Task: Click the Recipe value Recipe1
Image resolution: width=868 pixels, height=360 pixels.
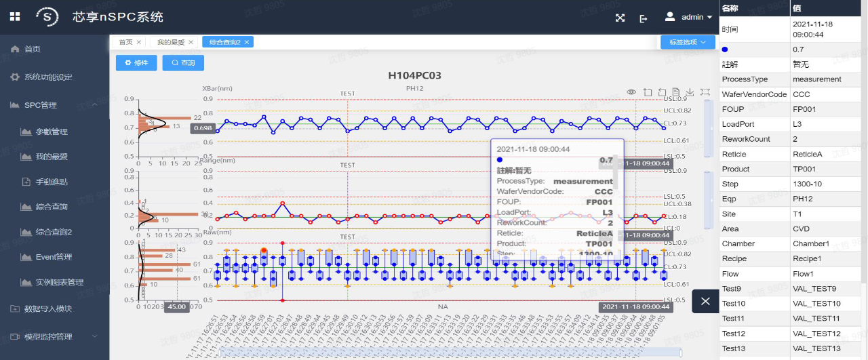Action: tap(806, 258)
